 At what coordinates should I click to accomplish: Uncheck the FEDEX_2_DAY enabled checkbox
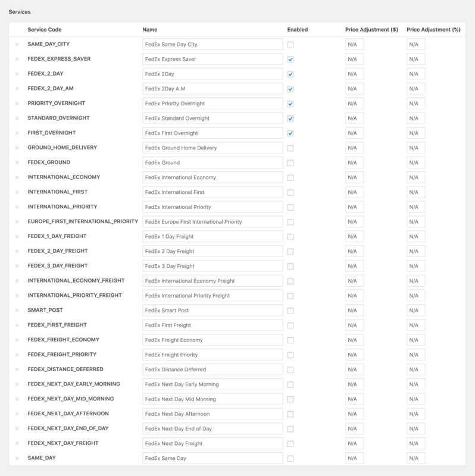(290, 74)
